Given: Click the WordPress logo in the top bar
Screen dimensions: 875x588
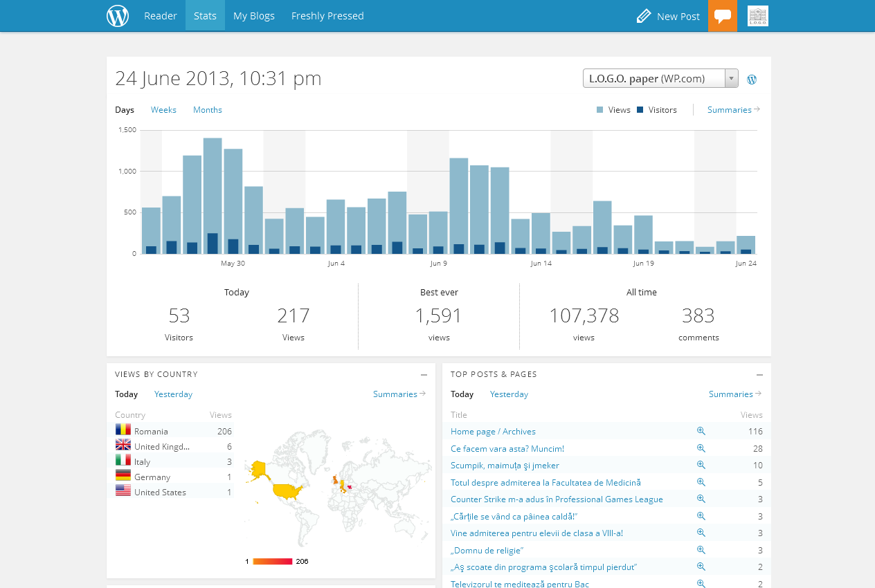Looking at the screenshot, I should (118, 16).
